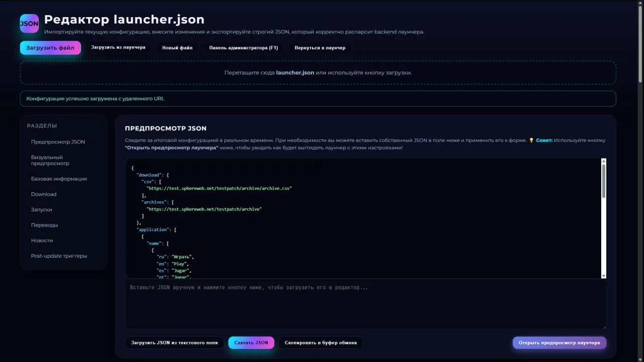644x362 pixels.
Task: Open the Download sidebar section
Action: (44, 194)
